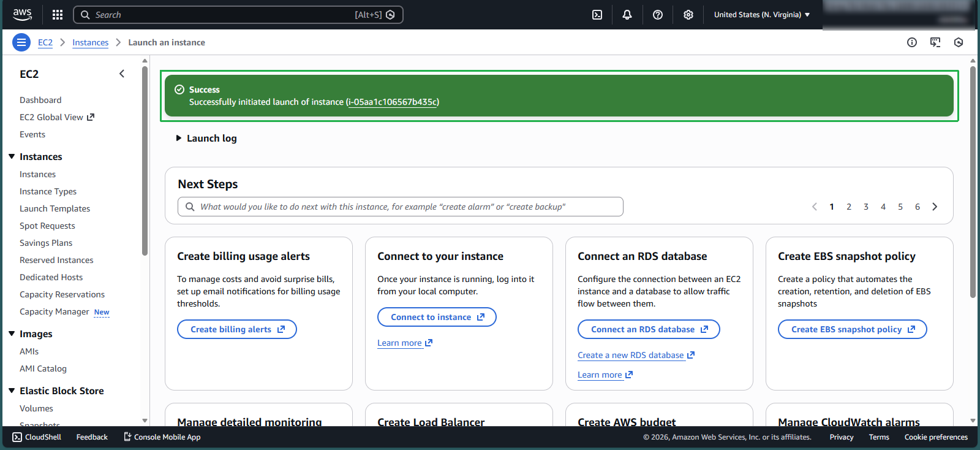Open Volumes in the sidebar
This screenshot has height=450, width=980.
[36, 408]
